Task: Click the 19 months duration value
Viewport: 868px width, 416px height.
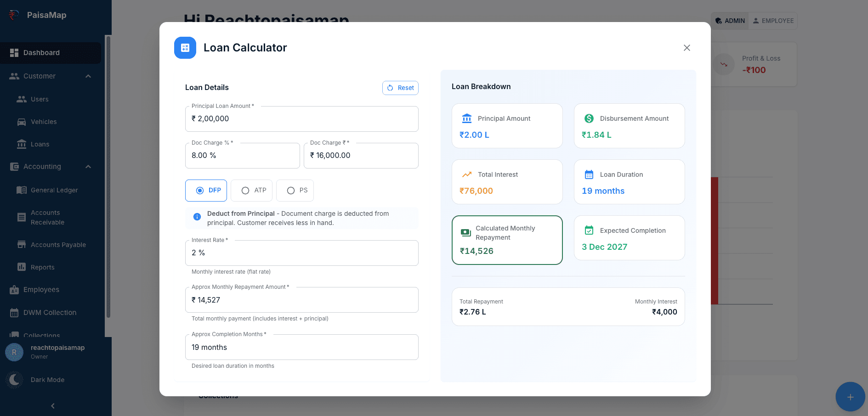Action: click(x=603, y=191)
